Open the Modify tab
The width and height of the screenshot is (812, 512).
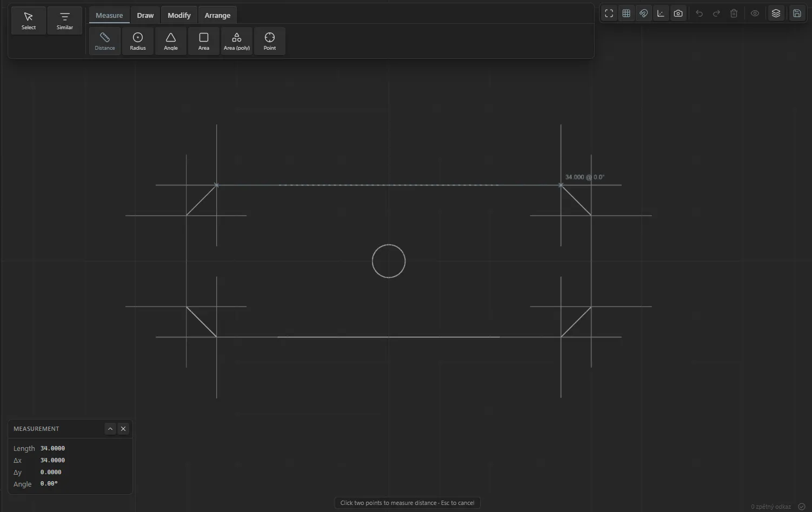coord(179,15)
